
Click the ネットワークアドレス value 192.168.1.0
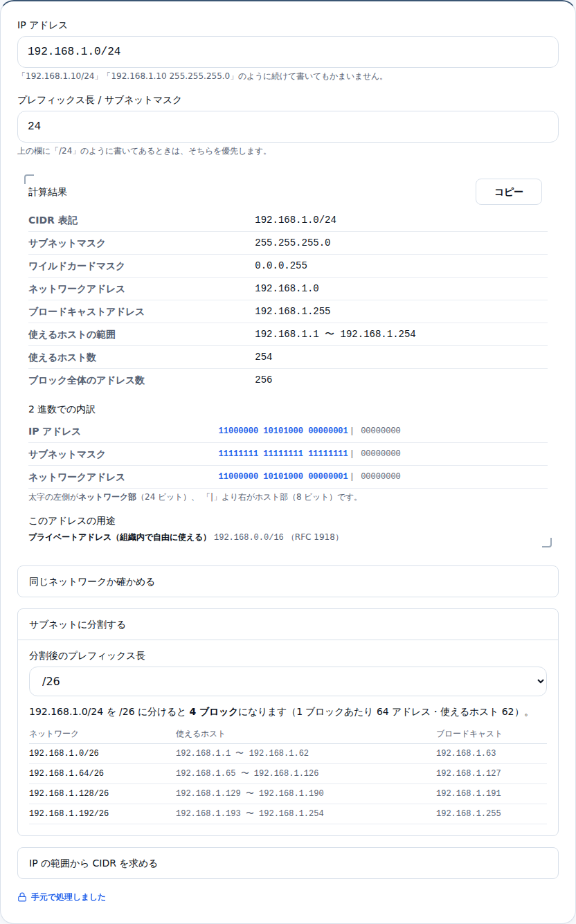(287, 289)
